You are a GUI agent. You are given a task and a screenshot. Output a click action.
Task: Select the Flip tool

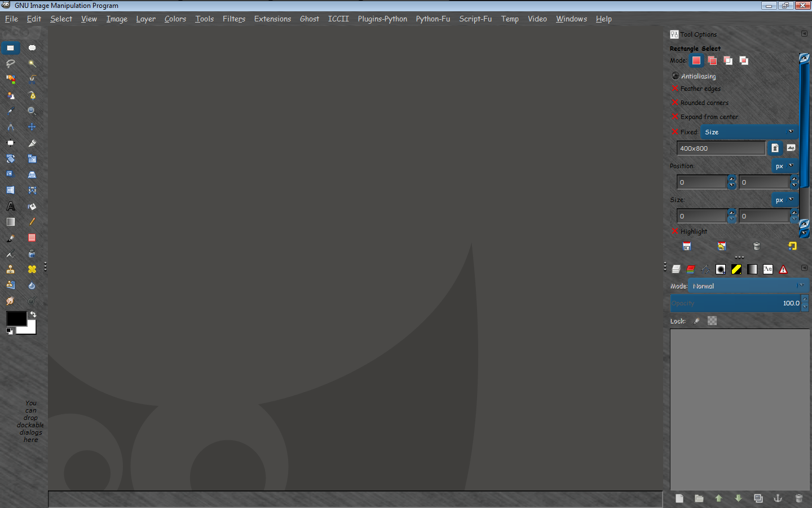[11, 190]
